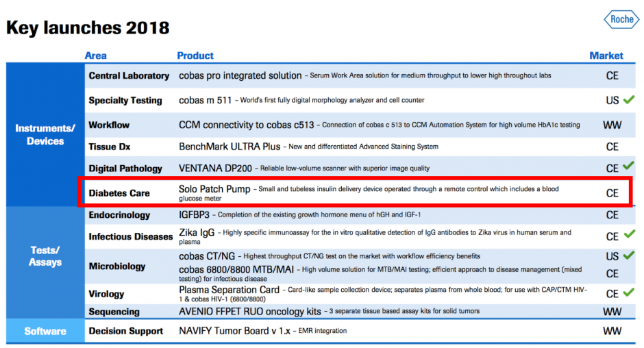Select the 'Instruments/ Devices' category cell

[45, 134]
